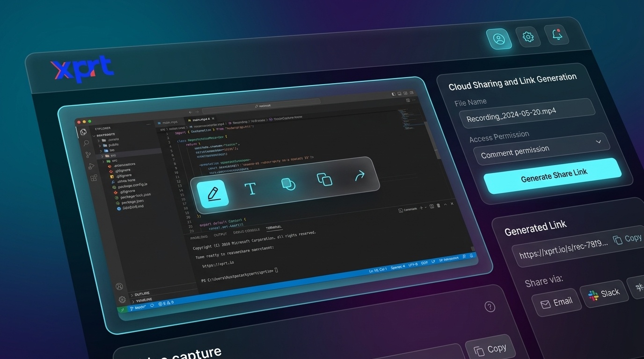Viewport: 644px width, 359px height.
Task: Click the Spaces: 4 status bar entry
Action: click(398, 267)
